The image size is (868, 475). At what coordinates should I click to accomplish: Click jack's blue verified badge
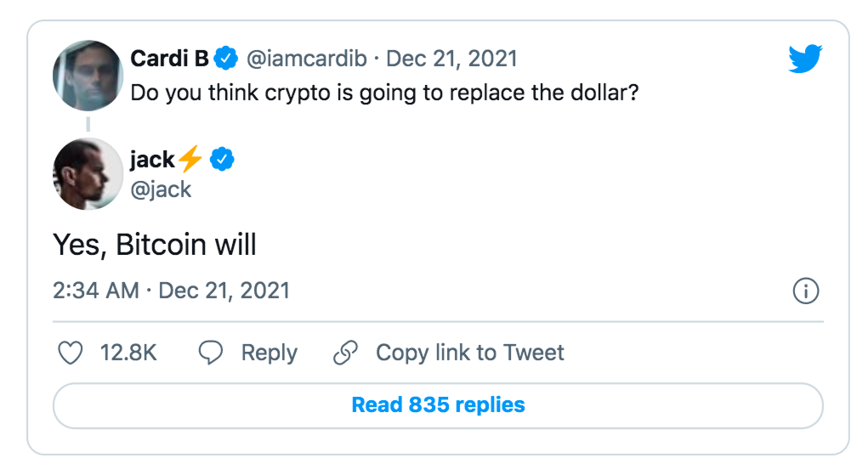tap(223, 159)
